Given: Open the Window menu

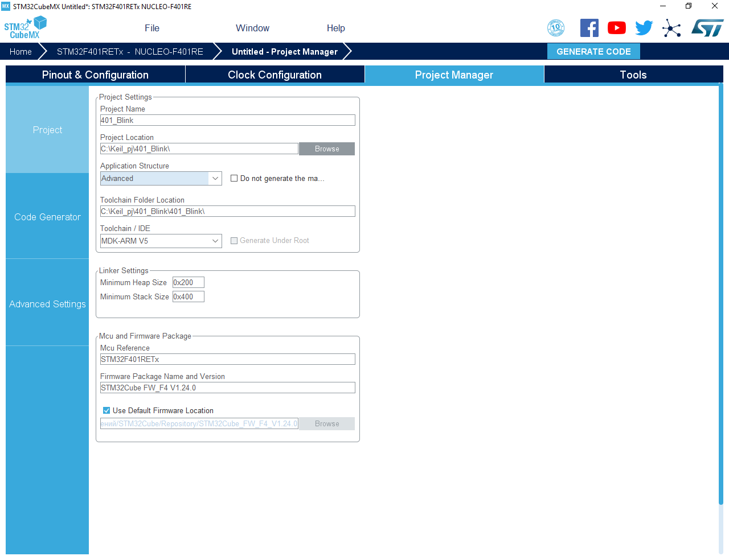Looking at the screenshot, I should pos(252,28).
